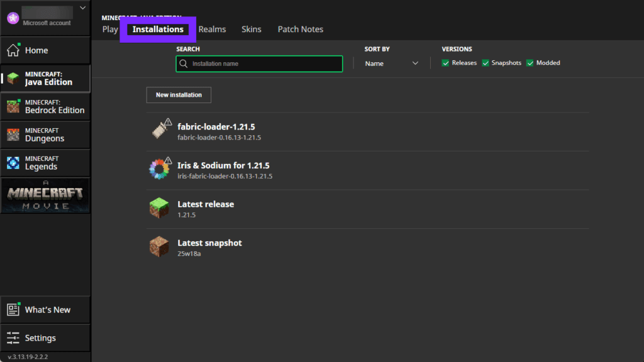The image size is (644, 362).
Task: Click the launcher version v.3.13.19-2.2.2 text
Action: pyautogui.click(x=28, y=357)
